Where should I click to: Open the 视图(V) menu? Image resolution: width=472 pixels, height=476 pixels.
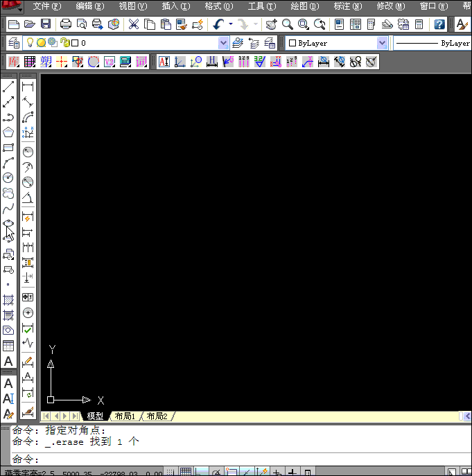tap(133, 6)
